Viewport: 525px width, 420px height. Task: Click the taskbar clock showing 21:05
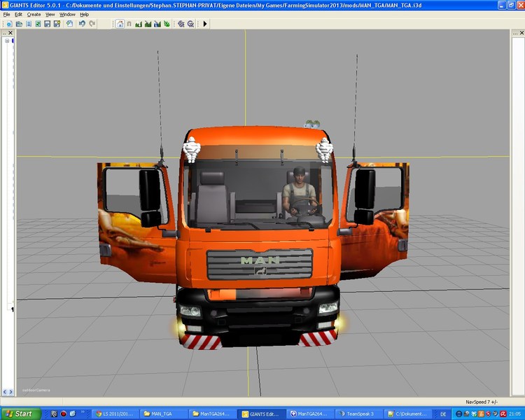[x=515, y=414]
